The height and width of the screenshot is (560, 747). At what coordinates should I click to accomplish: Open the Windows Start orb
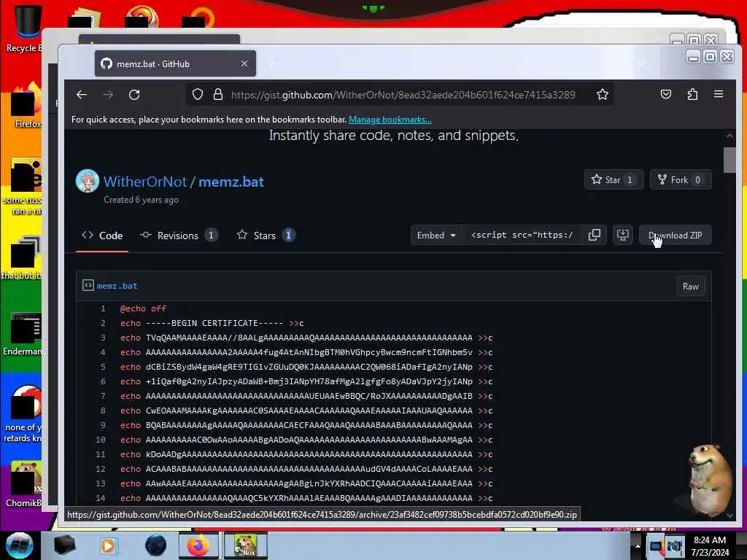[19, 545]
